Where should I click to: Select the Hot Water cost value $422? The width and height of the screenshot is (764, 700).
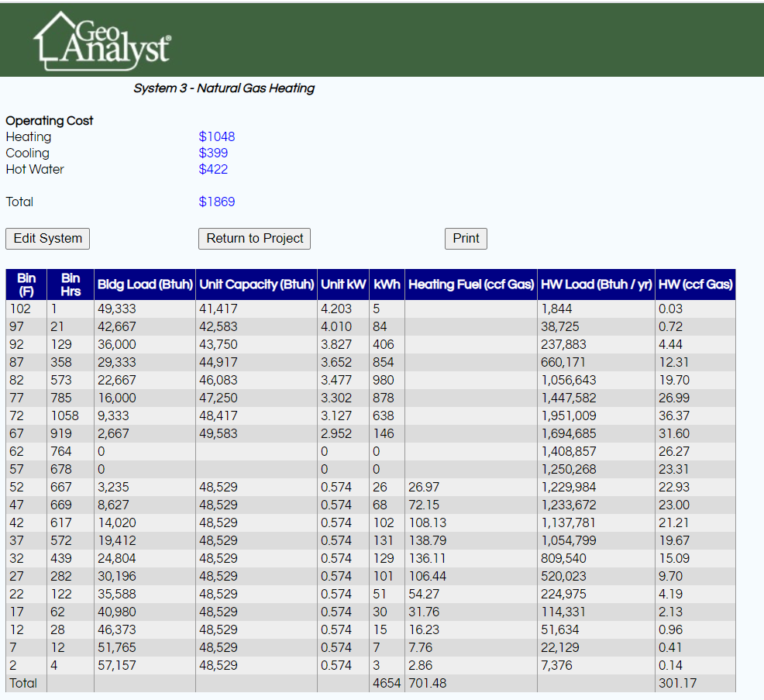(213, 169)
